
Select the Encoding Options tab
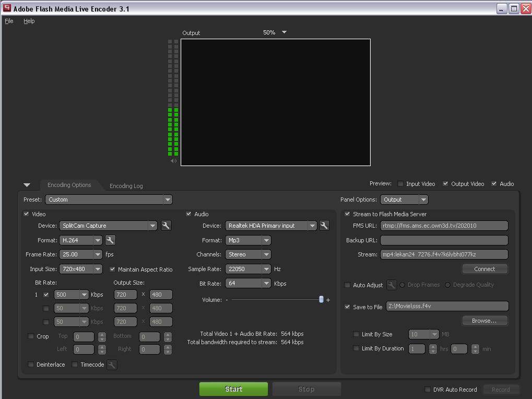[69, 185]
